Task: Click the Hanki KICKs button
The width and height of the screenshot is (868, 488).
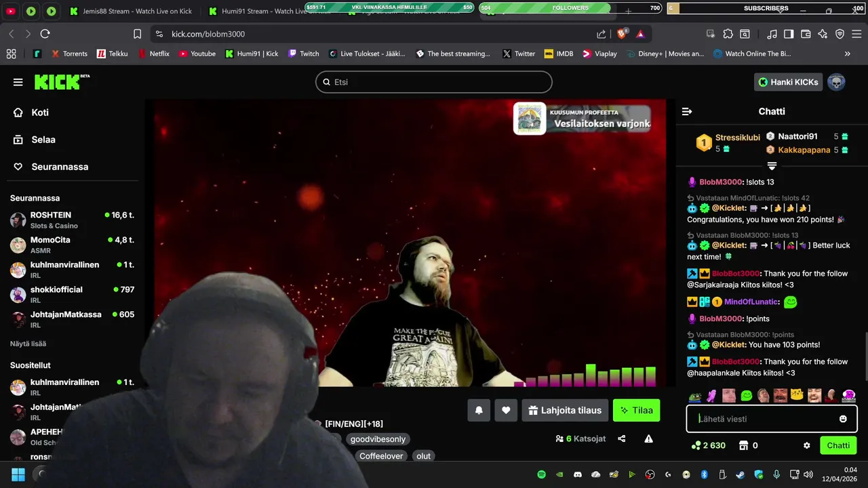Action: [788, 82]
